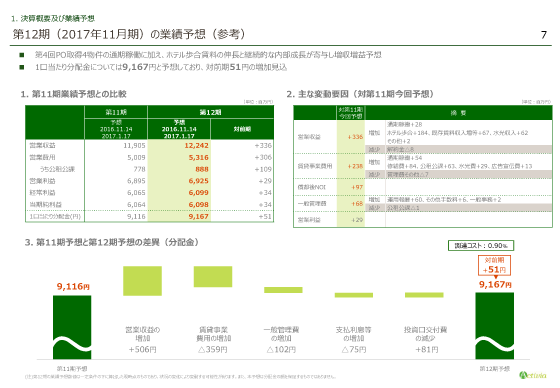Select the △359円 light green bar
The height and width of the screenshot is (388, 560).
tap(213, 277)
